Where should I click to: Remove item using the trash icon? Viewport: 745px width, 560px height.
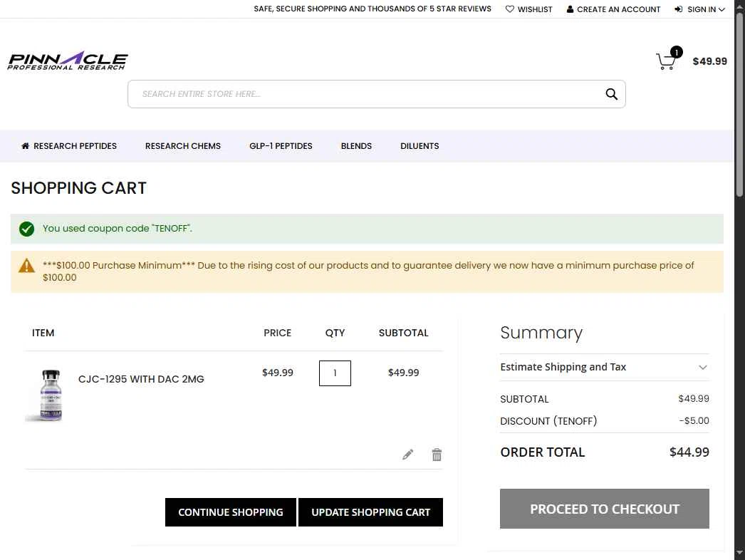pos(437,455)
